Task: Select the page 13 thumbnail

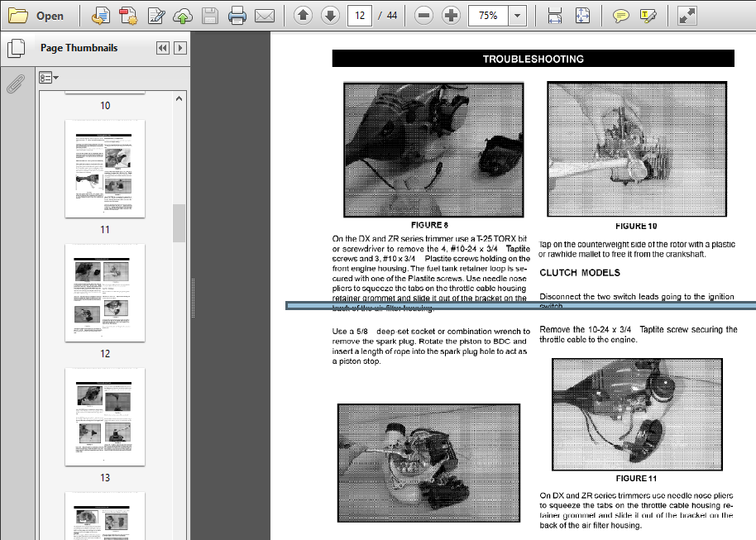Action: [105, 417]
